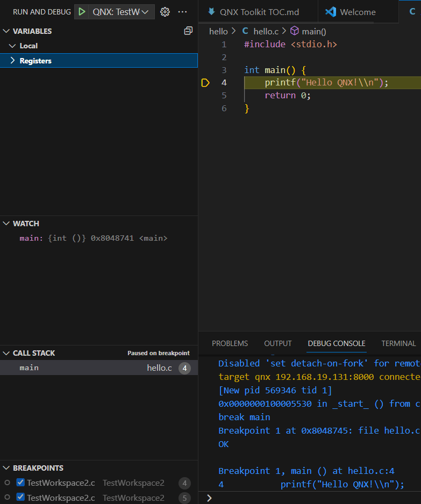Switch to the PROBLEMS panel tab
The image size is (421, 504).
(230, 343)
